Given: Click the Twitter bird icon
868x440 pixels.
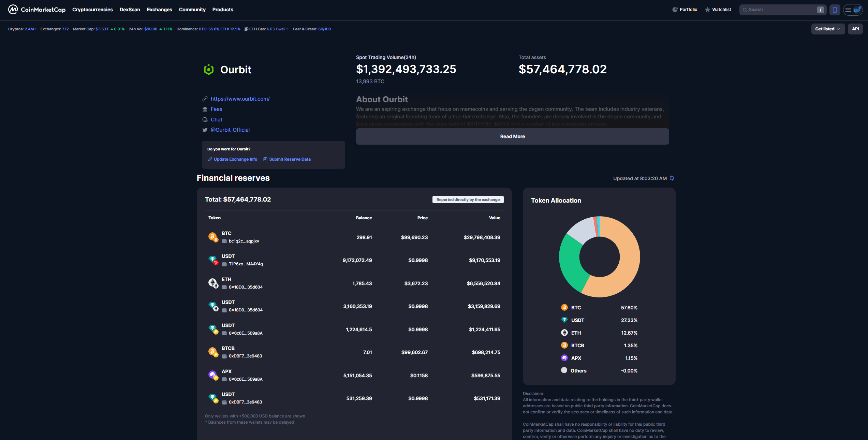Looking at the screenshot, I should click(205, 130).
